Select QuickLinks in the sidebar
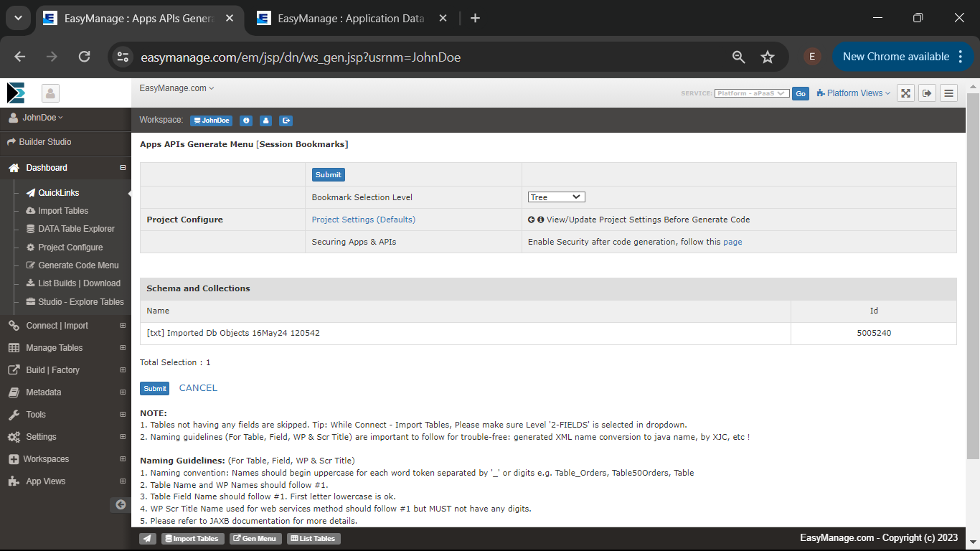 [59, 193]
